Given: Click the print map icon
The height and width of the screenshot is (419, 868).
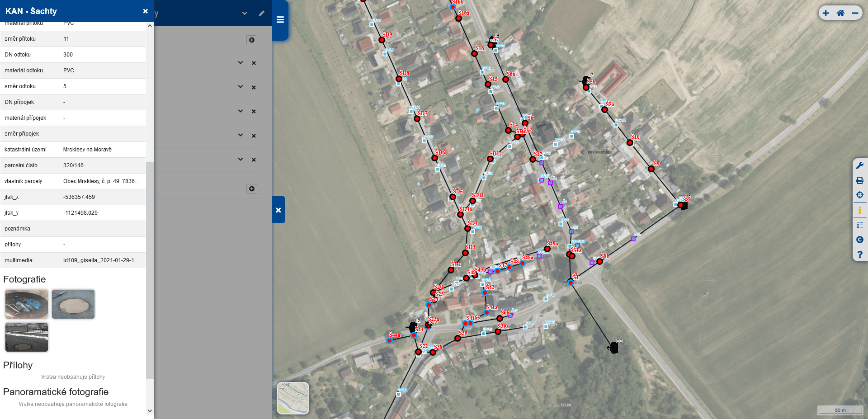Looking at the screenshot, I should (859, 180).
